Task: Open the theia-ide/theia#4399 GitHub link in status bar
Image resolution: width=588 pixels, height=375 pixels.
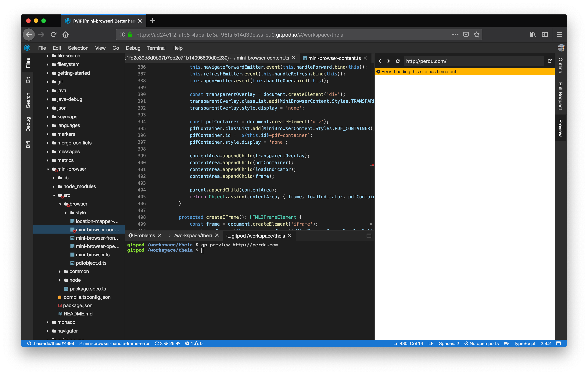Action: pos(51,343)
